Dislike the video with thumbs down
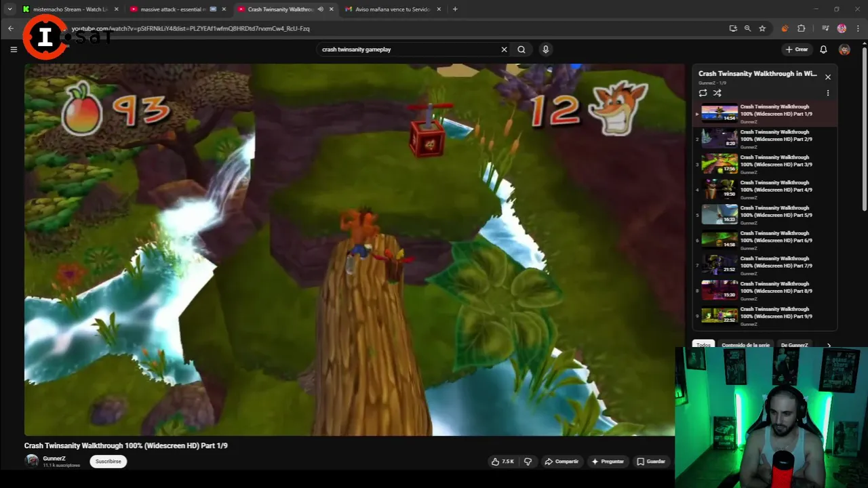Image resolution: width=868 pixels, height=488 pixels. coord(528,462)
